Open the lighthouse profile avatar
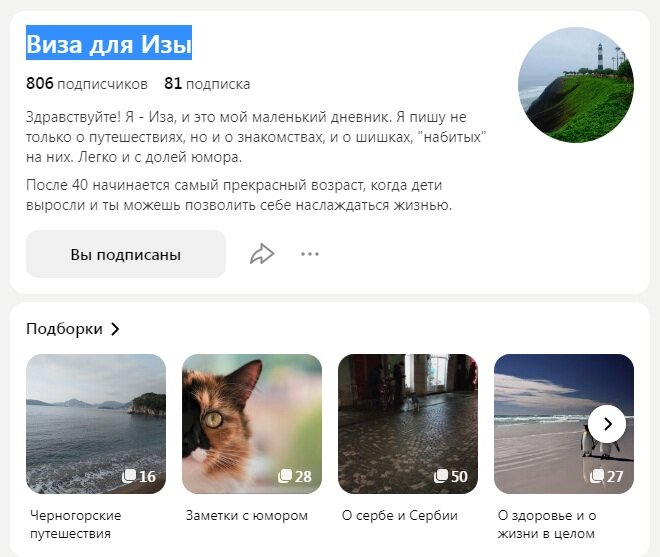 coord(576,85)
